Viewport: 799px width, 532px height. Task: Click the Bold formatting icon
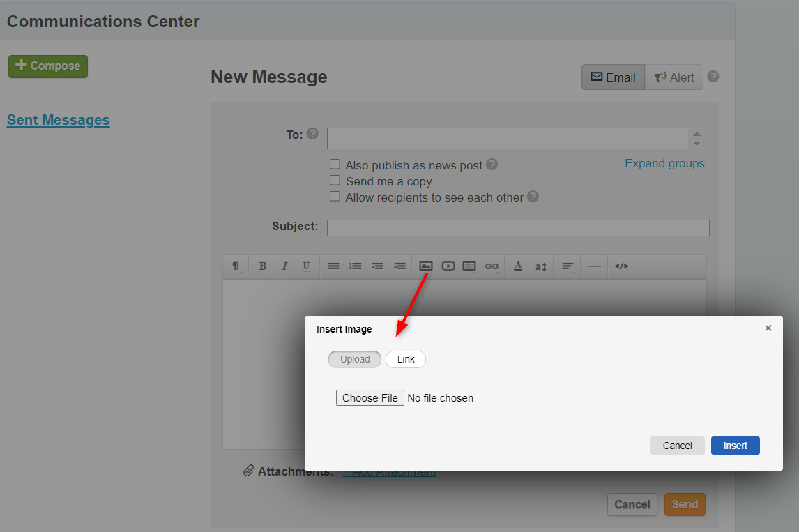(x=263, y=266)
